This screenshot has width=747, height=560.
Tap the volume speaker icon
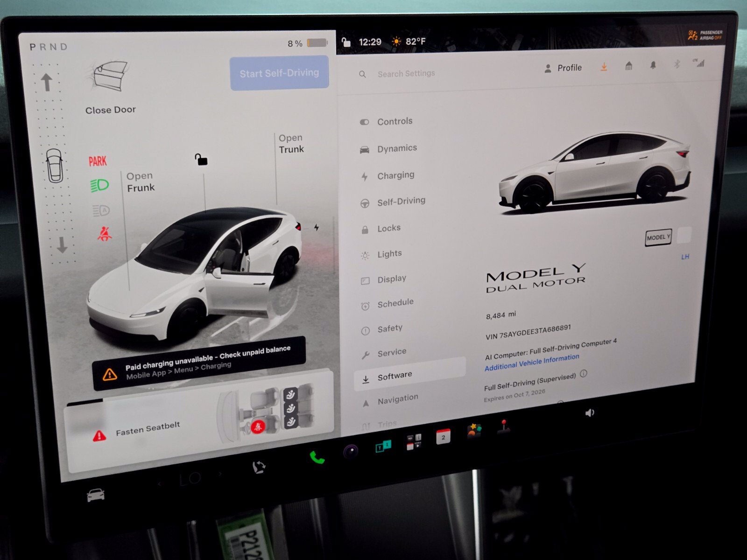590,413
